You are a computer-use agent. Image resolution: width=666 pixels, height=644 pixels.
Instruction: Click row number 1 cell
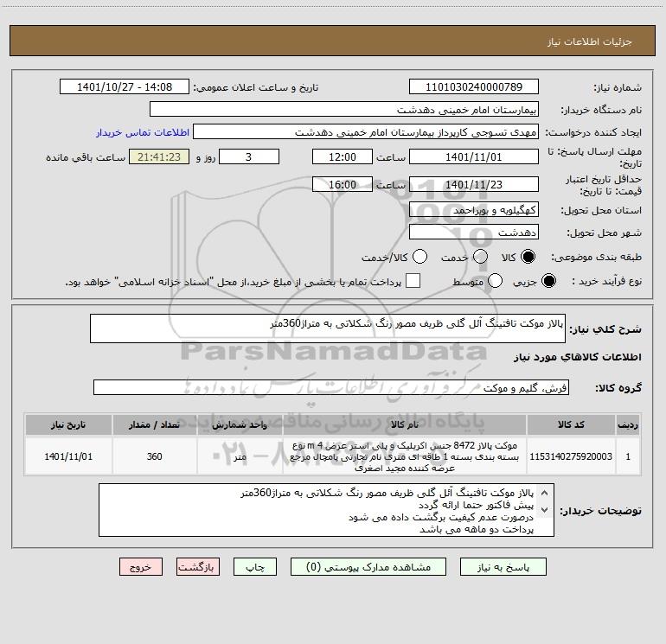[x=628, y=456]
